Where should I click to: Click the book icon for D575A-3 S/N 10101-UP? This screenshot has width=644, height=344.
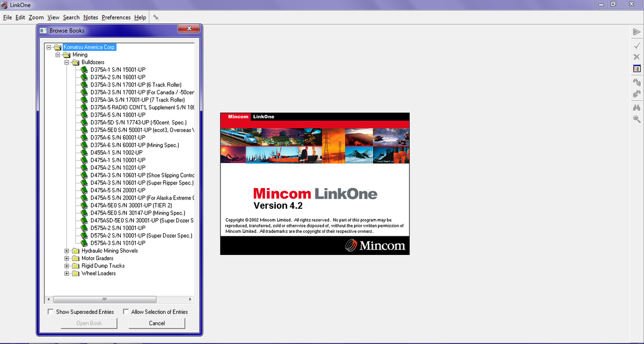[85, 243]
